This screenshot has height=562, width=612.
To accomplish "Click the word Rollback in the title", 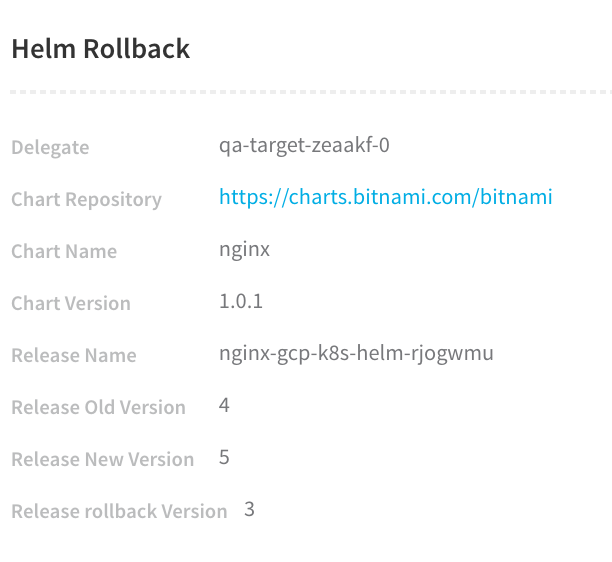I will 137,49.
